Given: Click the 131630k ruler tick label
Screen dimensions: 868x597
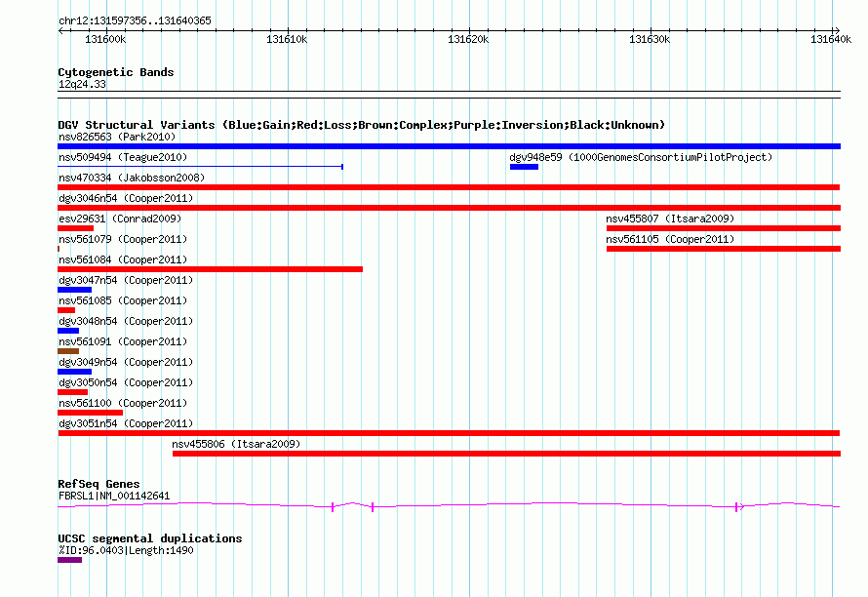Looking at the screenshot, I should pos(650,39).
